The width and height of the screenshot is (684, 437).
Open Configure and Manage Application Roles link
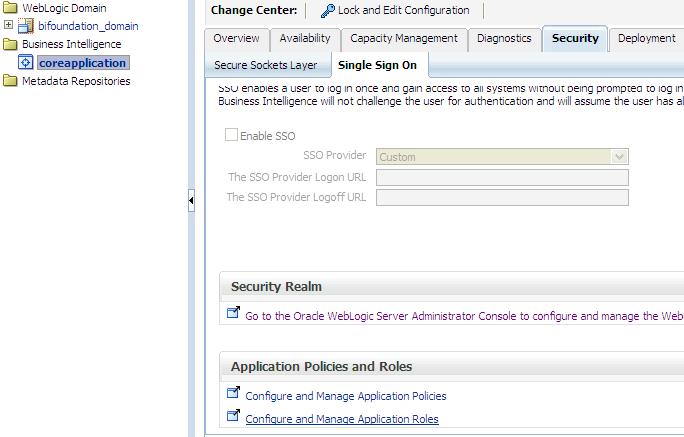click(x=341, y=419)
